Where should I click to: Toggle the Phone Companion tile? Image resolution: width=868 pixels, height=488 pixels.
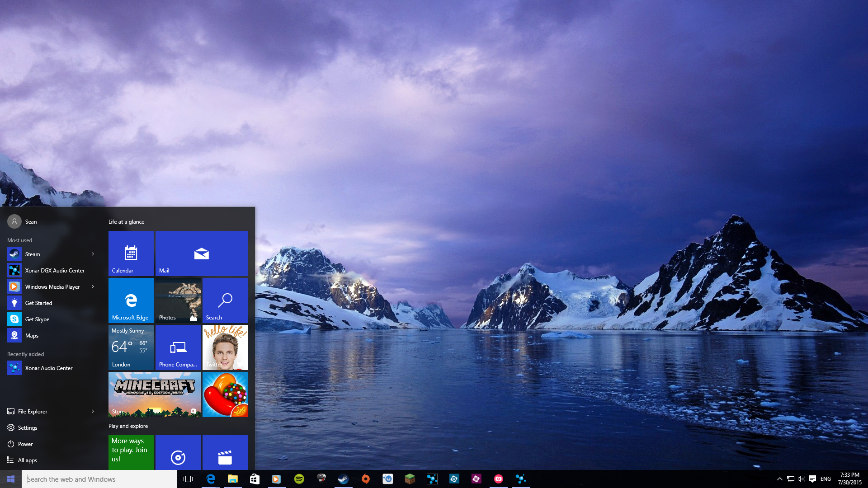(x=177, y=347)
